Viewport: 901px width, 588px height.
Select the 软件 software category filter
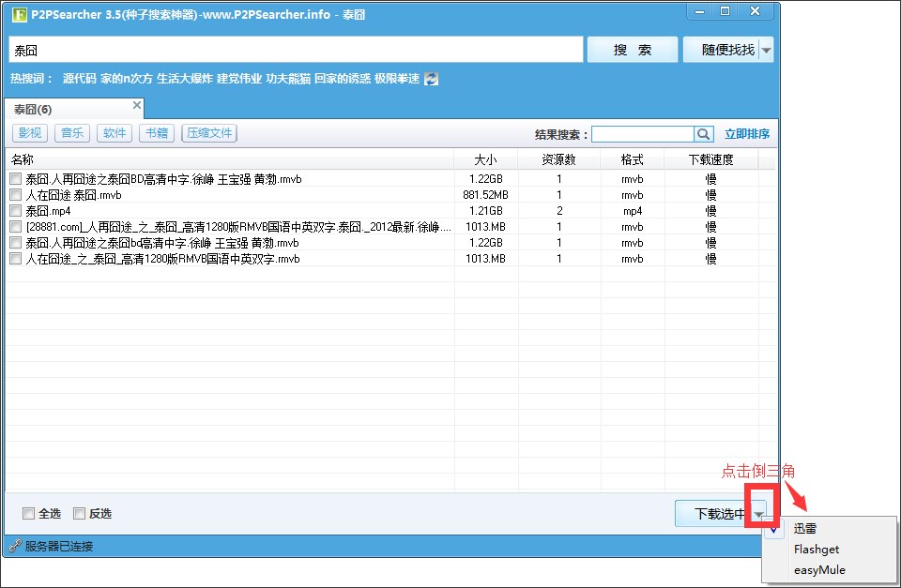tap(114, 133)
